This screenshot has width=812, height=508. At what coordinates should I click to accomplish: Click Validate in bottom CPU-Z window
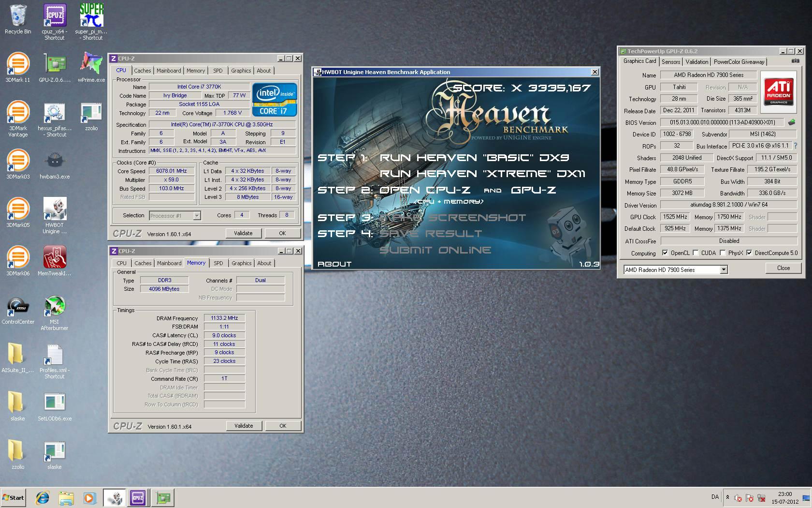point(244,426)
